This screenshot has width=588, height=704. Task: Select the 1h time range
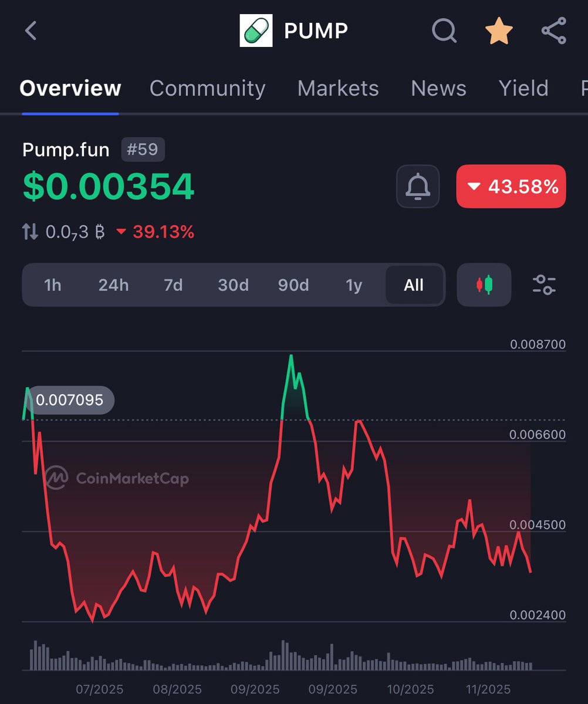[53, 285]
